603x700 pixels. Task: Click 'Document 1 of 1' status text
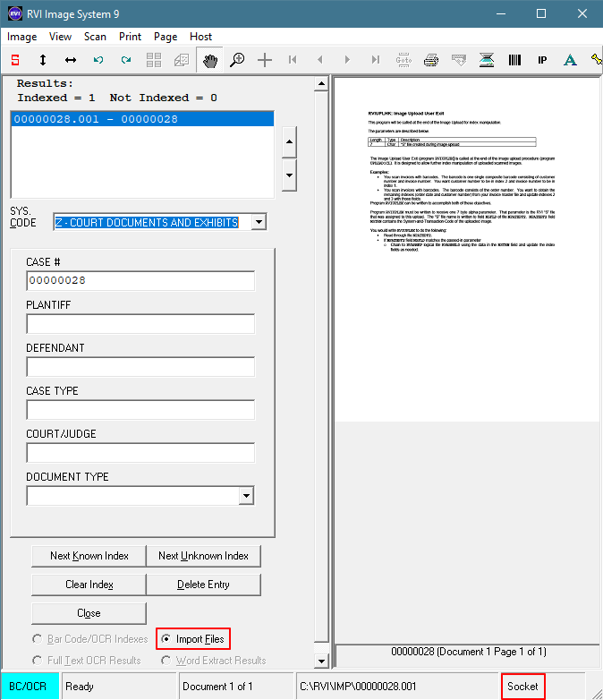pyautogui.click(x=217, y=687)
